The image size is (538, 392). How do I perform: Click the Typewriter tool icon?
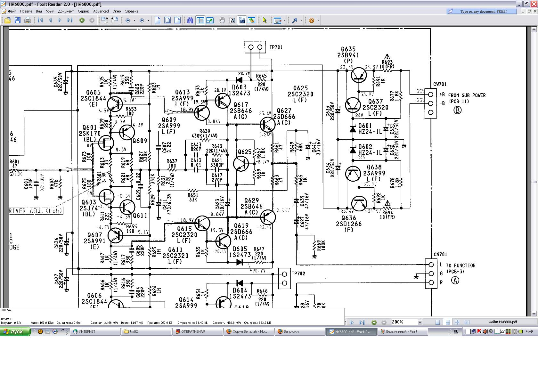(277, 20)
